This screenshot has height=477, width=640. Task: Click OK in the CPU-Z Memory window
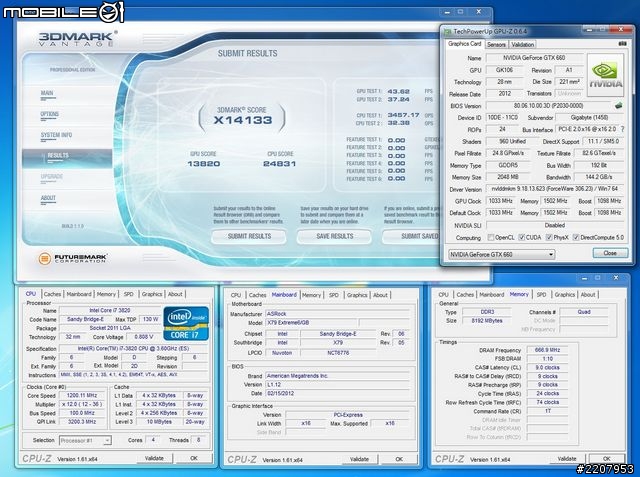click(607, 459)
